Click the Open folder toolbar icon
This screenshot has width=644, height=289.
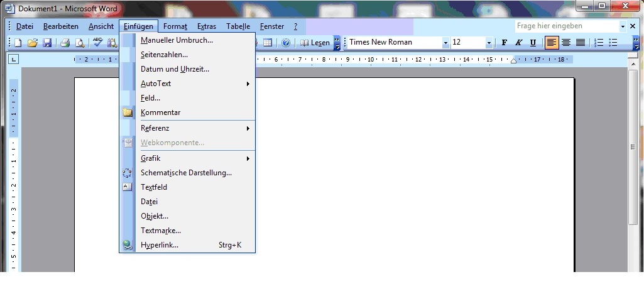(x=33, y=43)
